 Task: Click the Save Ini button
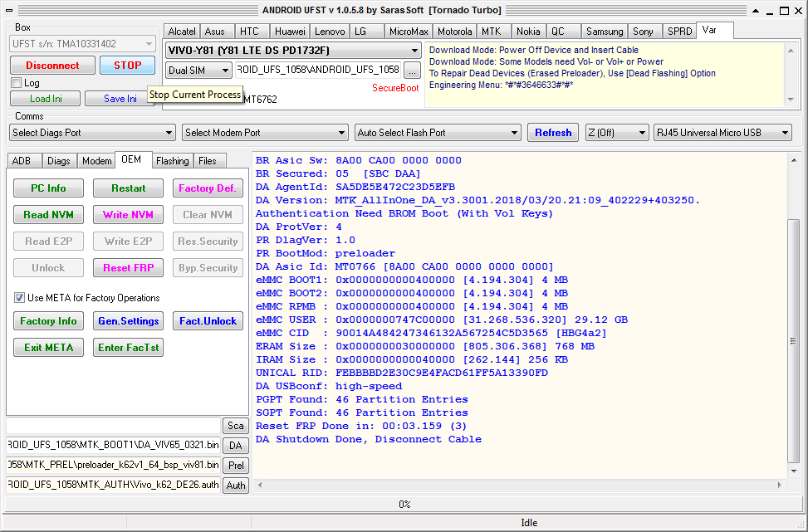point(120,99)
